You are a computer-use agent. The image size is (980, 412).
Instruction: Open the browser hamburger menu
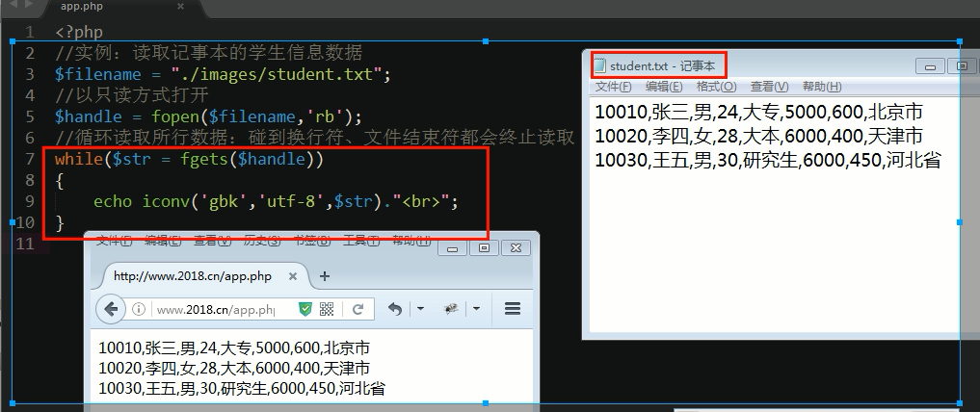point(513,308)
